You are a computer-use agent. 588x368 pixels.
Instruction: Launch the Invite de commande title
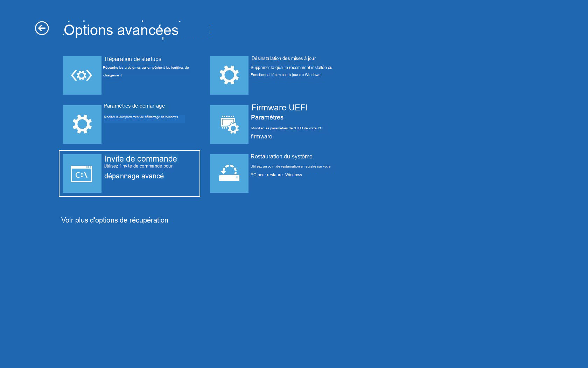pyautogui.click(x=141, y=159)
